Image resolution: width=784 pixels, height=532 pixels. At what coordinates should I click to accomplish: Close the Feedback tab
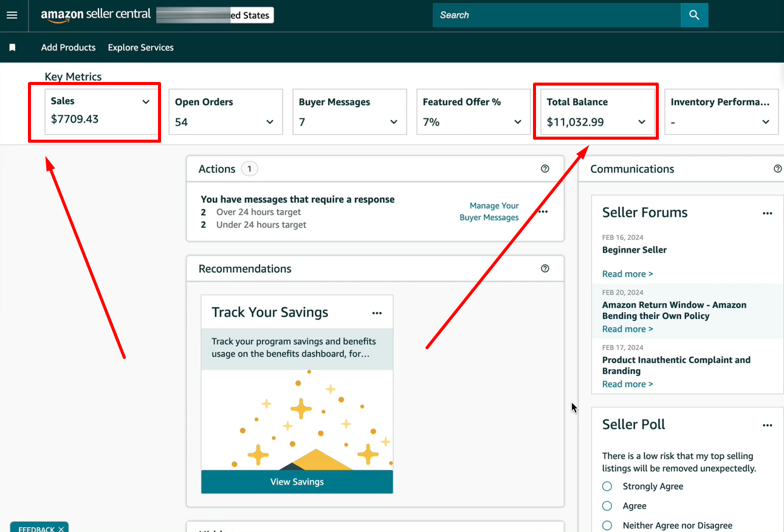(61, 528)
